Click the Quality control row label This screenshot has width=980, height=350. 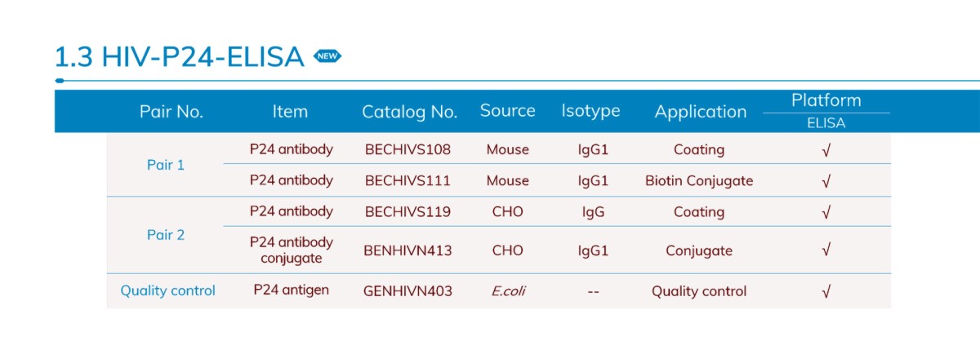(x=168, y=290)
